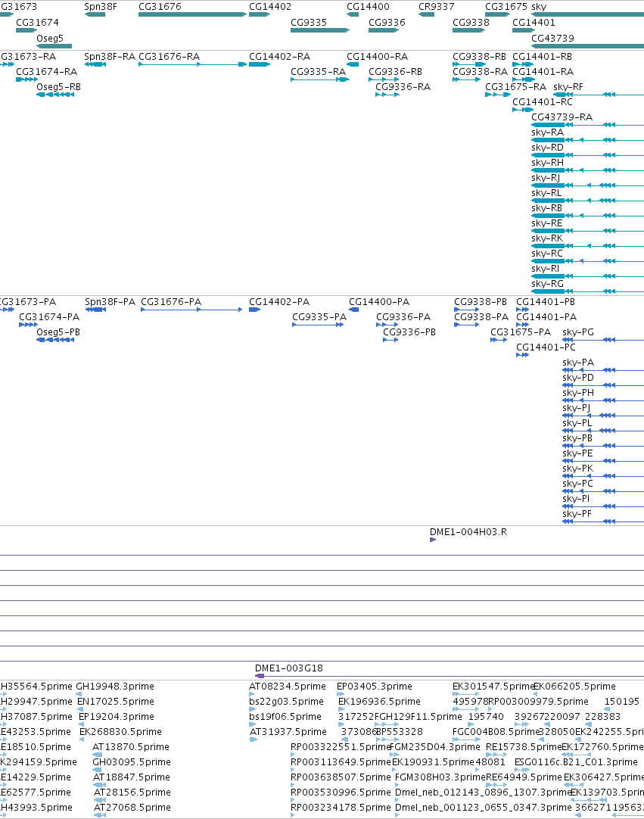Click the Oseg5 gene name

(50, 38)
